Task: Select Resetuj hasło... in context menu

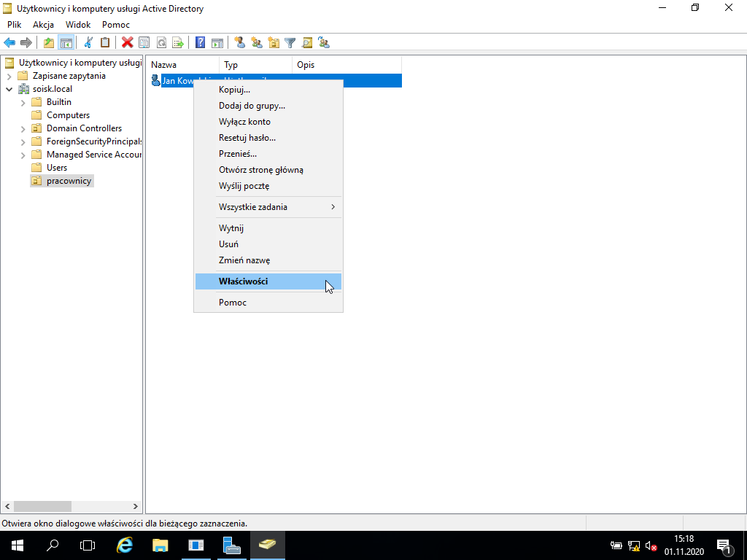Action: (268, 138)
